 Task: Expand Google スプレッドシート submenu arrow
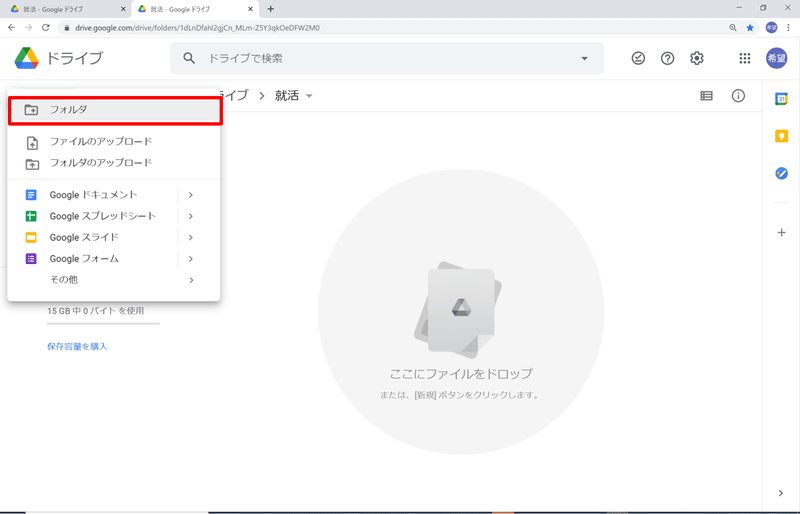click(190, 216)
